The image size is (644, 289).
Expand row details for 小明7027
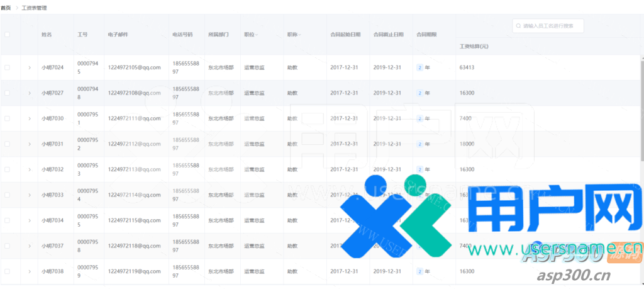pos(29,93)
